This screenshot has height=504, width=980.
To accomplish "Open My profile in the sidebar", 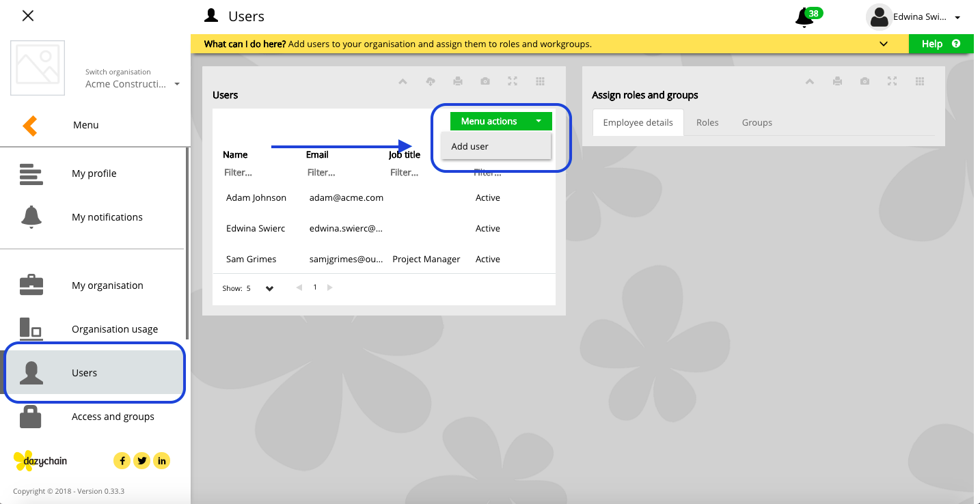I will tap(94, 173).
